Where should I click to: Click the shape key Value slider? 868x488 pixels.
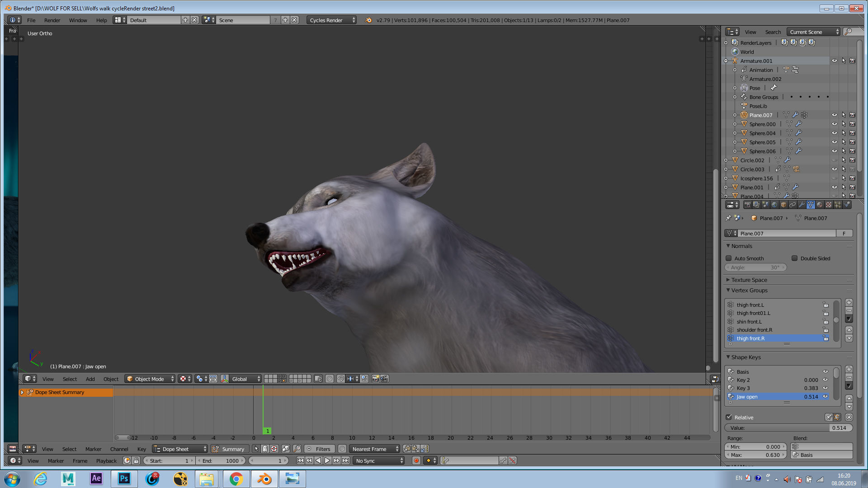click(x=788, y=428)
